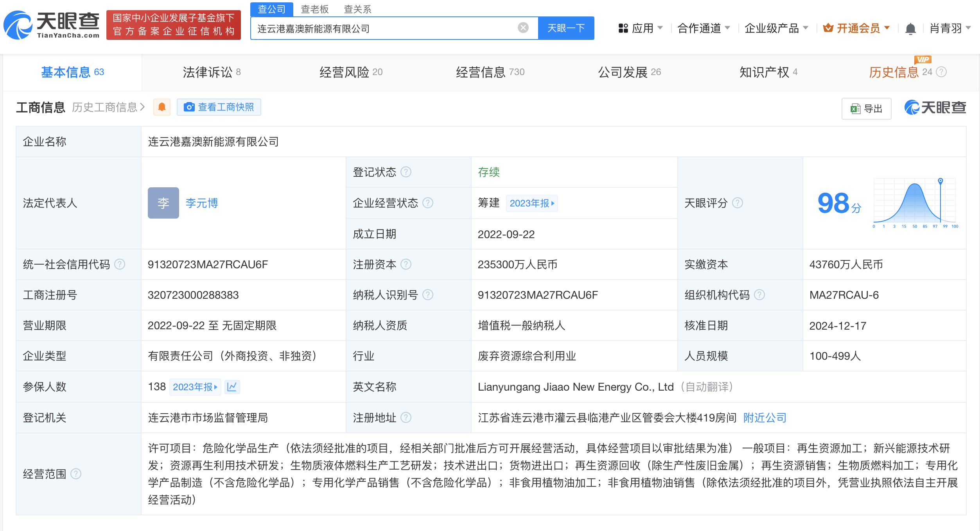
Task: Click help icon next to 统一社会信用代码
Action: 119,264
